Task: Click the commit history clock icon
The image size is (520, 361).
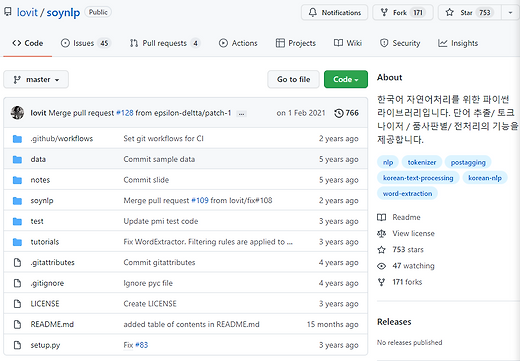Action: coord(339,113)
